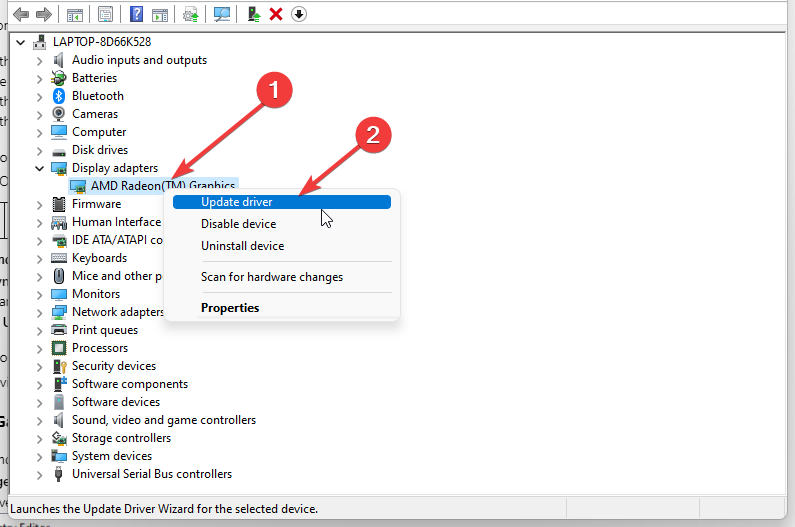Select the Universal Serial Bus controllers plug icon
The height and width of the screenshot is (527, 795).
click(x=58, y=474)
